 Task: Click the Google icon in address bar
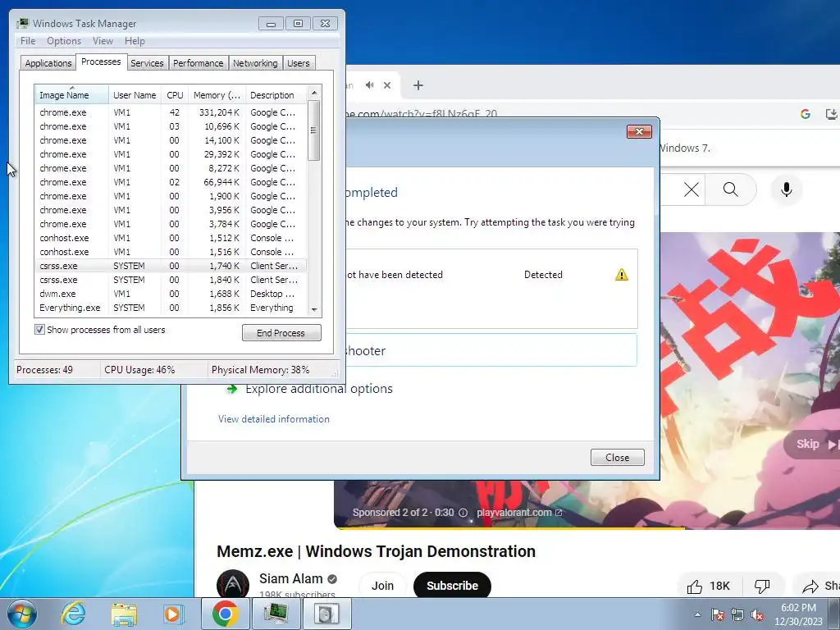(x=806, y=113)
